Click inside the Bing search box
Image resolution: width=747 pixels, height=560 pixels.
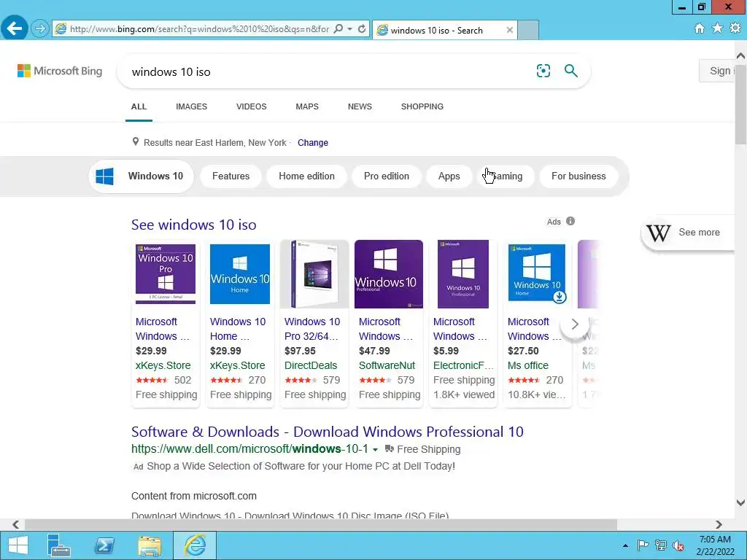[329, 71]
